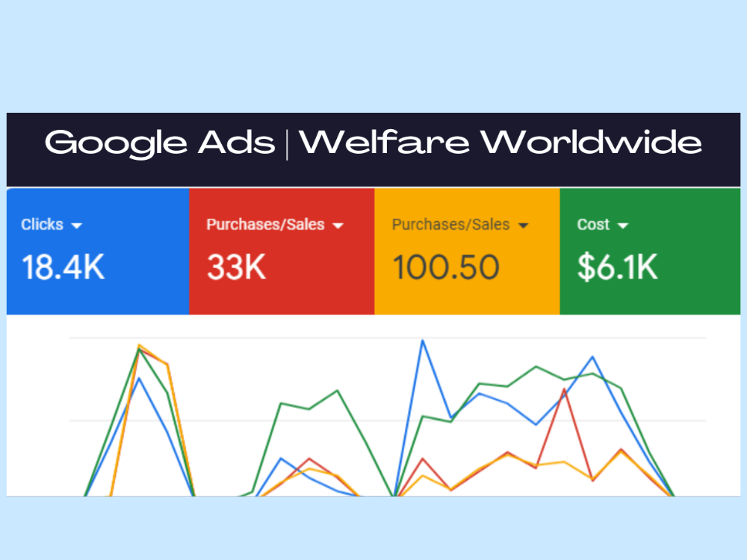The height and width of the screenshot is (560, 747).
Task: Expand the yellow Purchases/Sales metric dropdown arrow
Action: click(x=523, y=225)
